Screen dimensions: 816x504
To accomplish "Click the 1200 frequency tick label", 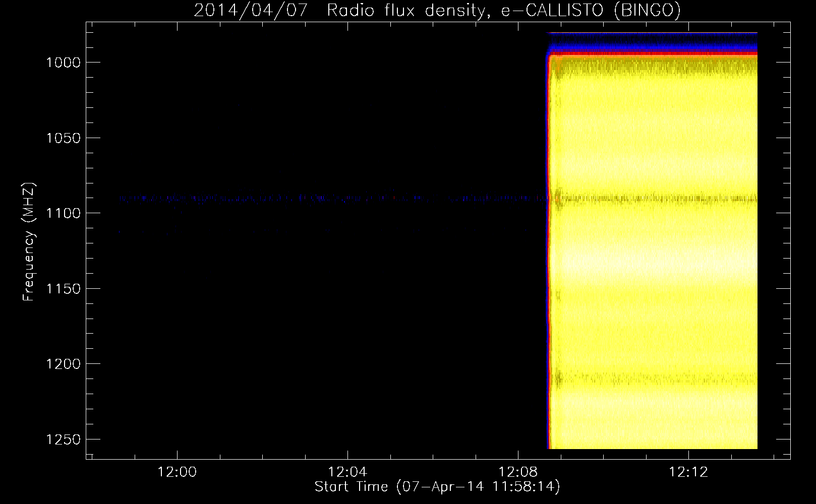I will point(63,364).
